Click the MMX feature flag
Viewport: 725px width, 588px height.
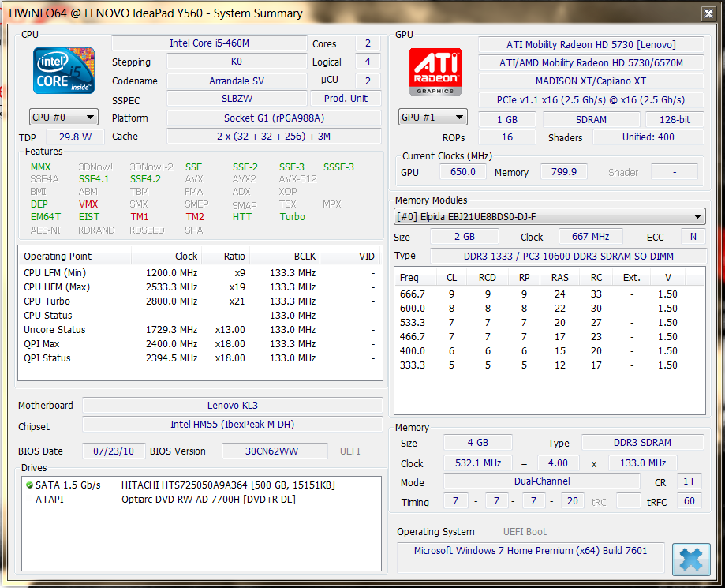[41, 167]
